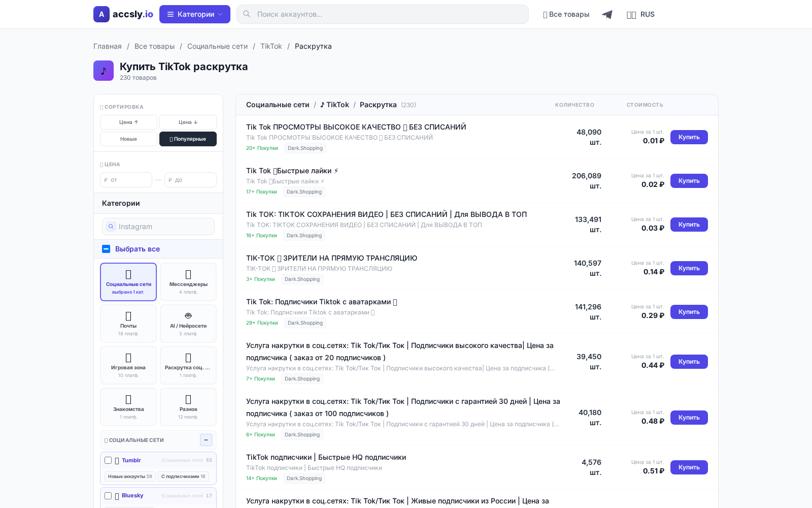Buy Подписчики с гарантией 30 дней item
Viewport: 812px width, 508px height.
pyautogui.click(x=689, y=418)
